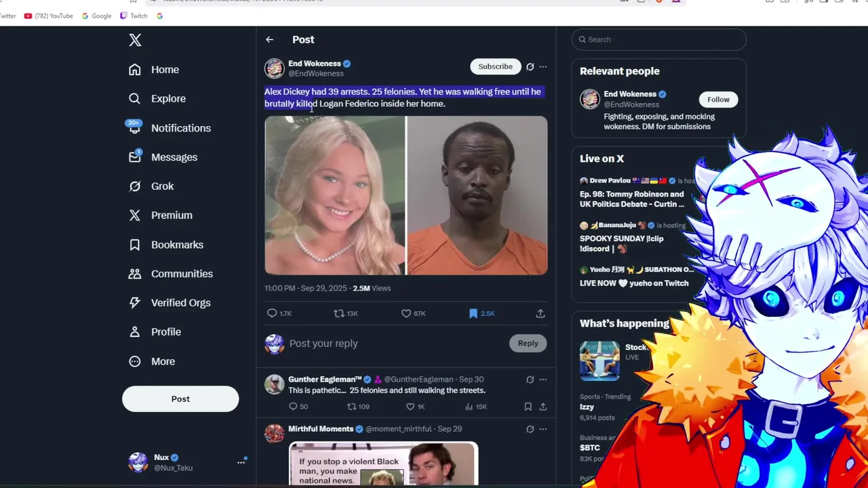Open Yueho live stream entry
This screenshot has width=868, height=488.
coord(637,277)
